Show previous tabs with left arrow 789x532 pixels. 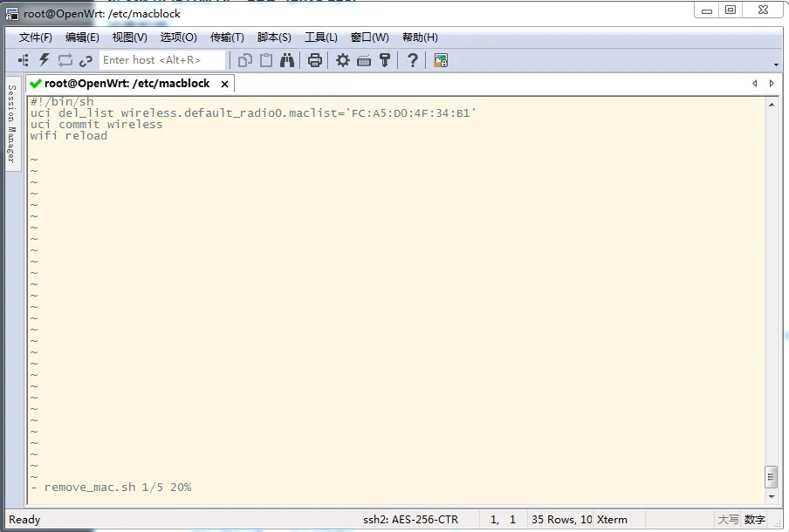[755, 84]
